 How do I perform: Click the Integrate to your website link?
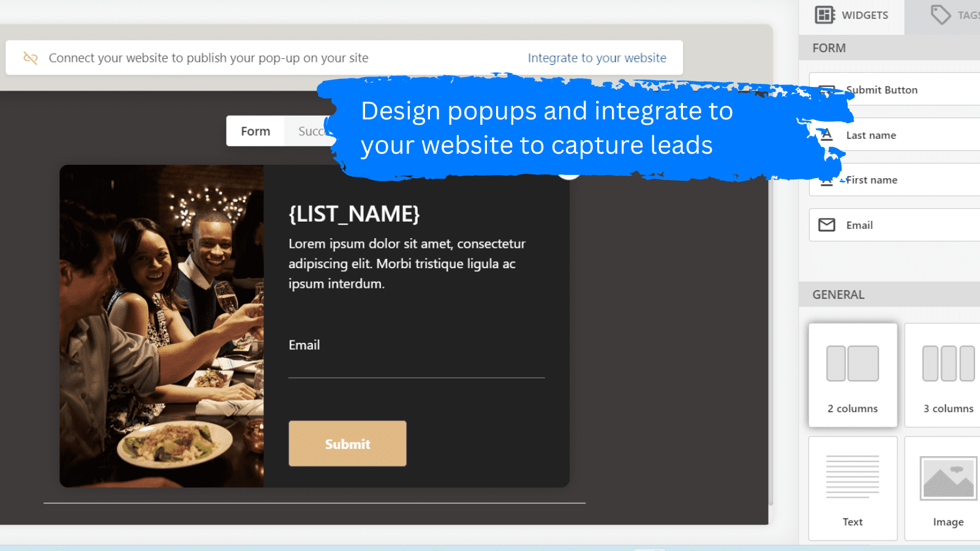click(597, 58)
